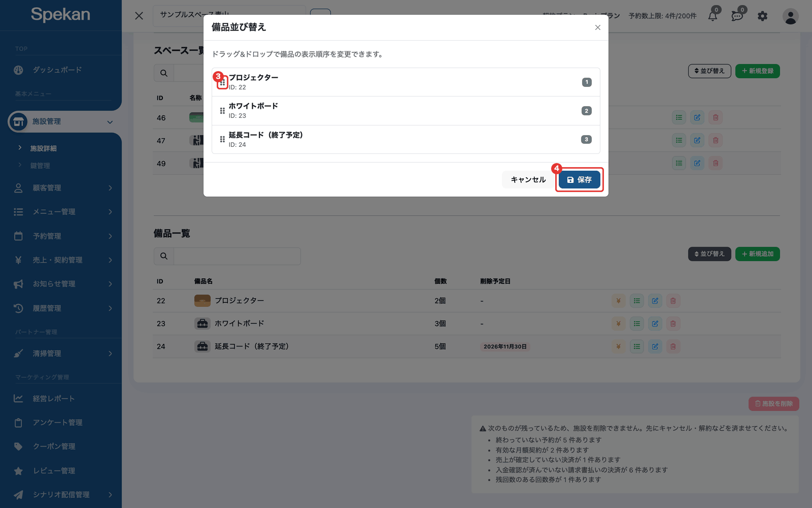This screenshot has width=812, height=508.
Task: Open レビュー管理 from the sidebar
Action: 54,471
